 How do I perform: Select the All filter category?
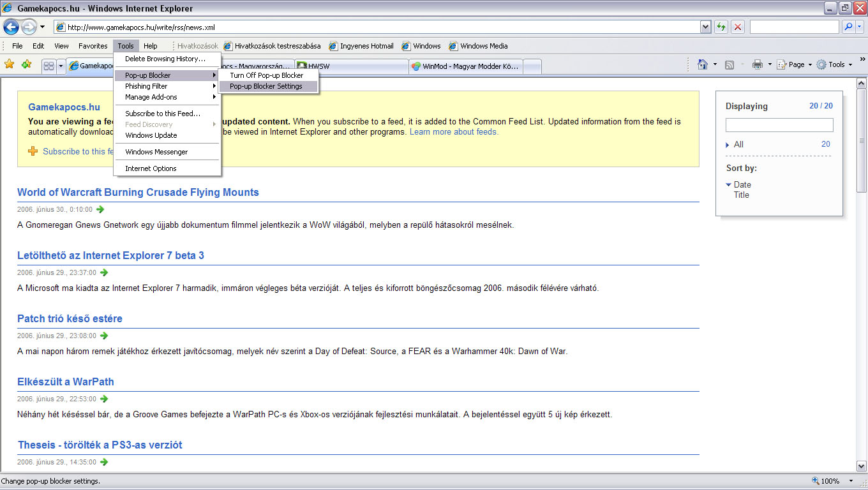(x=738, y=144)
